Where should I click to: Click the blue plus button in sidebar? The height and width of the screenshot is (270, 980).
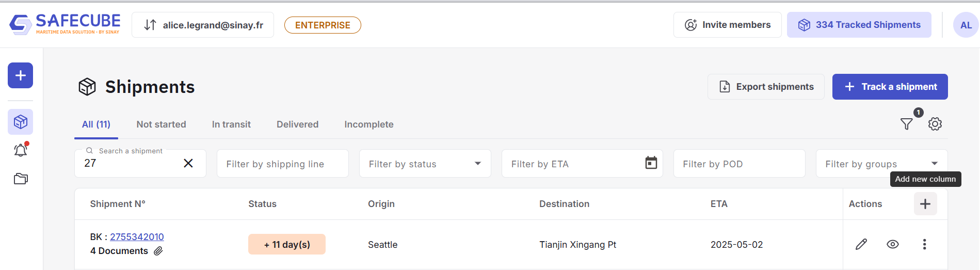tap(21, 75)
